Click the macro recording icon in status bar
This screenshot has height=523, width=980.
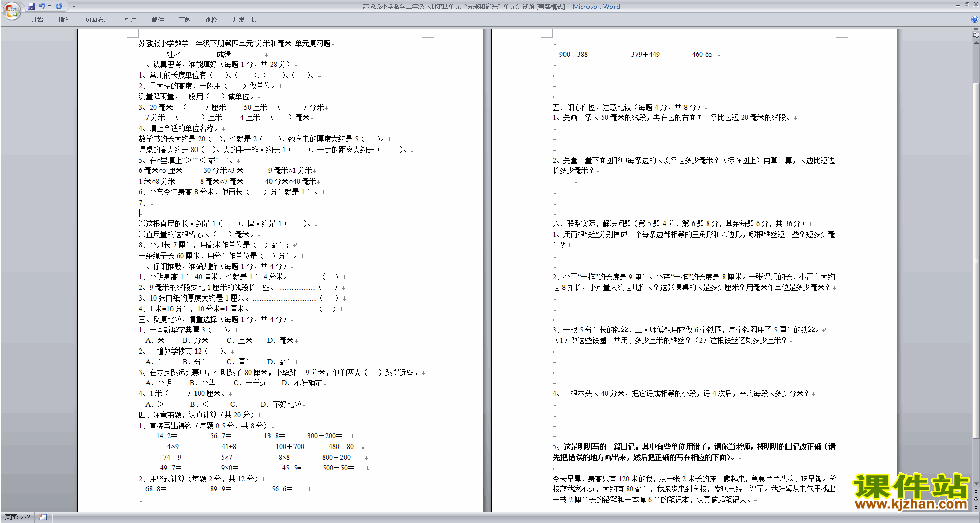click(x=43, y=517)
